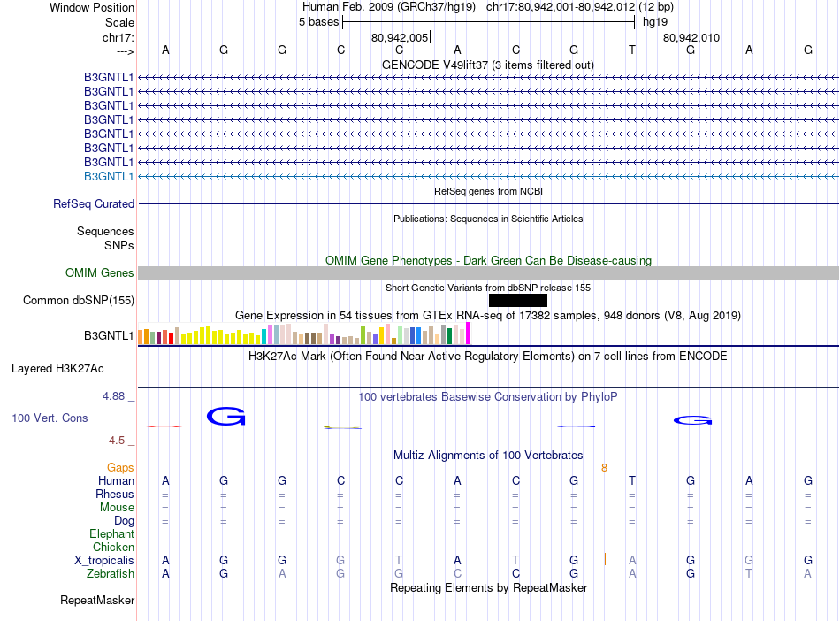Click the orange '8' gap count
This screenshot has width=840, height=621.
[604, 468]
